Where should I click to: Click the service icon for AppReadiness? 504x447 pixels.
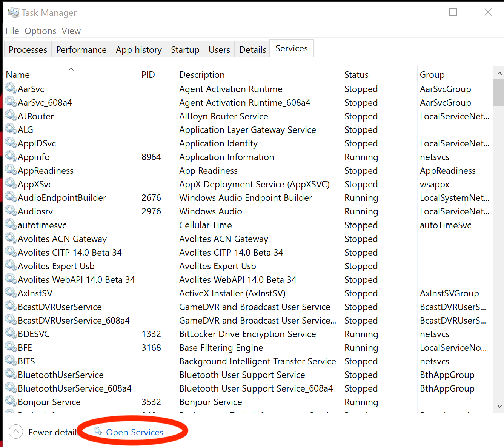(11, 170)
